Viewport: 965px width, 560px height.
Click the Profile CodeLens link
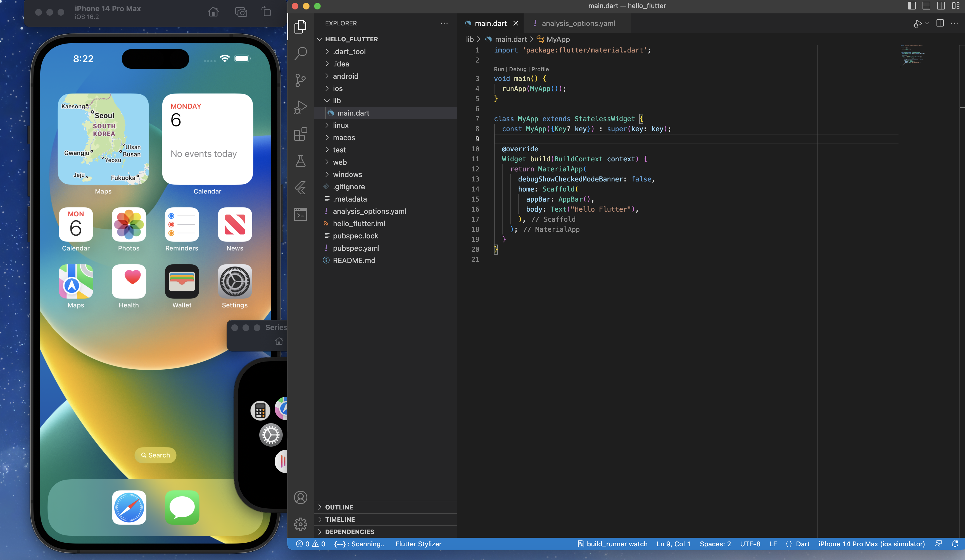click(540, 69)
